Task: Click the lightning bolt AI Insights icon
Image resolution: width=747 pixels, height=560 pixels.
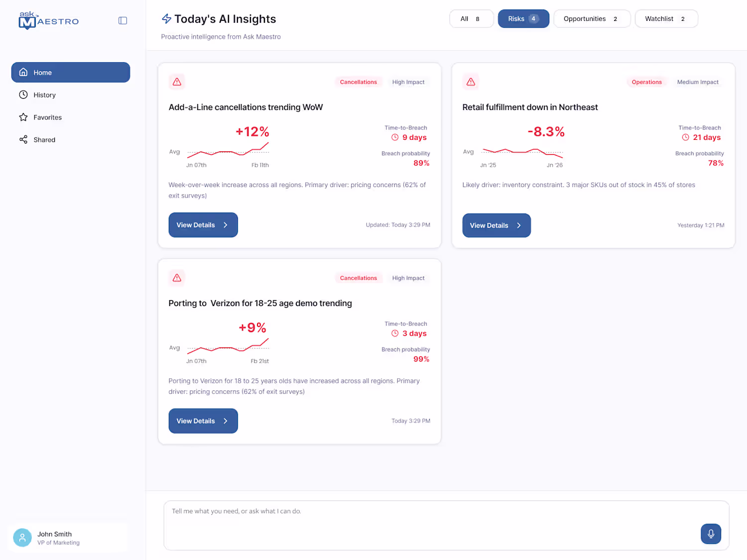Action: (x=166, y=19)
